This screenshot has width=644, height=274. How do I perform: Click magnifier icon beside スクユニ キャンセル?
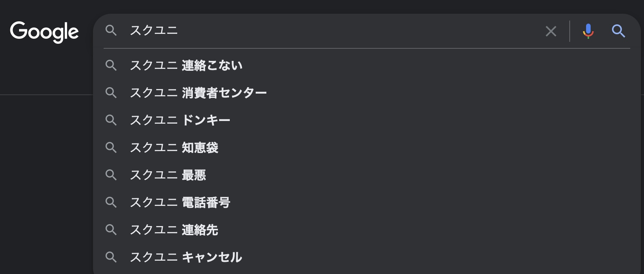(x=111, y=257)
